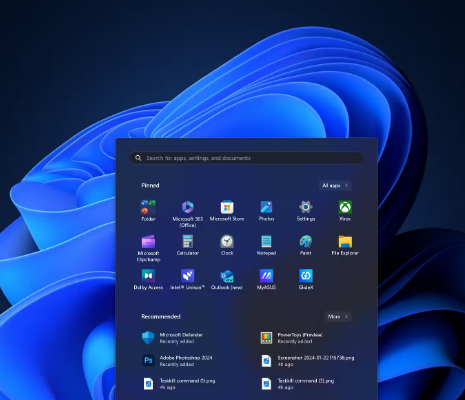Open the Clock app icon
The height and width of the screenshot is (400, 465).
pos(227,241)
